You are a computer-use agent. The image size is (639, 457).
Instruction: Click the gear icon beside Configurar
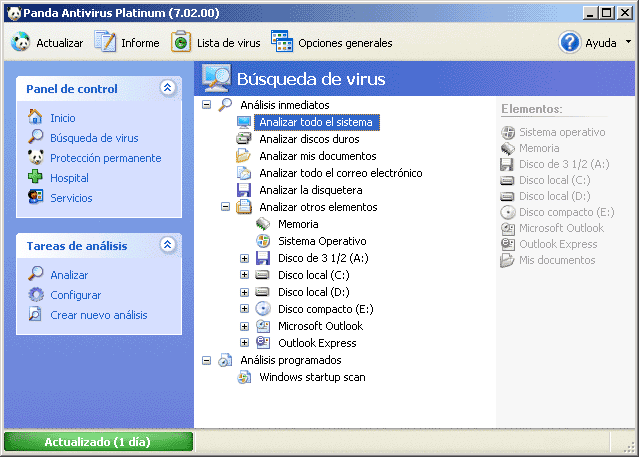point(36,294)
